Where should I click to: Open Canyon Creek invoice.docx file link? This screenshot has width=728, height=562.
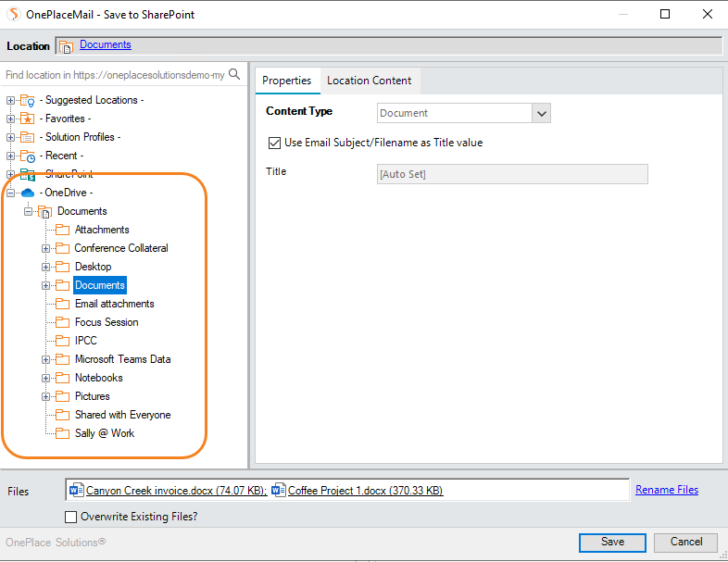point(176,491)
